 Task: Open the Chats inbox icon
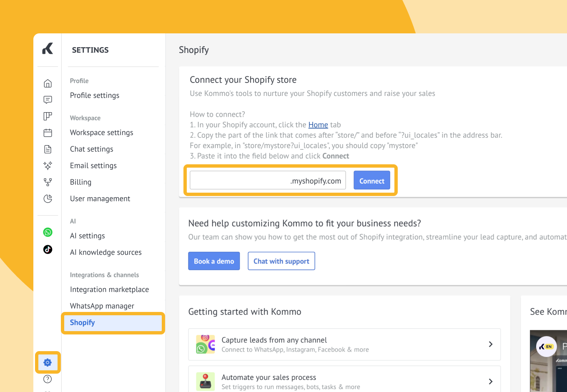tap(48, 100)
